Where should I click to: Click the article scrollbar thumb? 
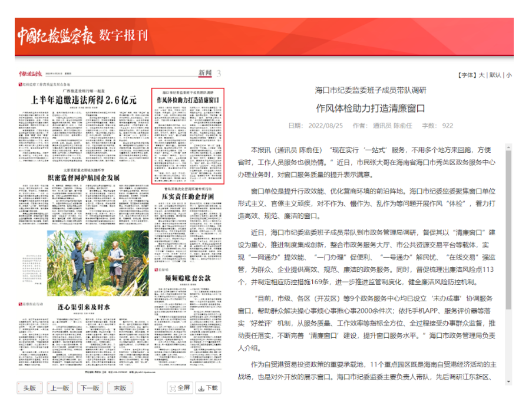point(508,230)
